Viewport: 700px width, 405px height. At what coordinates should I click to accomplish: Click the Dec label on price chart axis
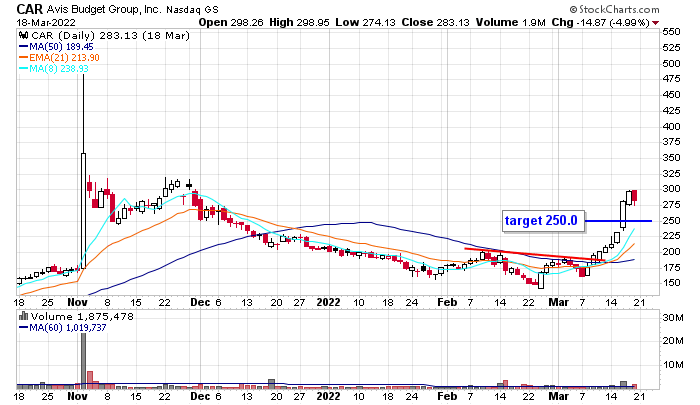(x=200, y=302)
